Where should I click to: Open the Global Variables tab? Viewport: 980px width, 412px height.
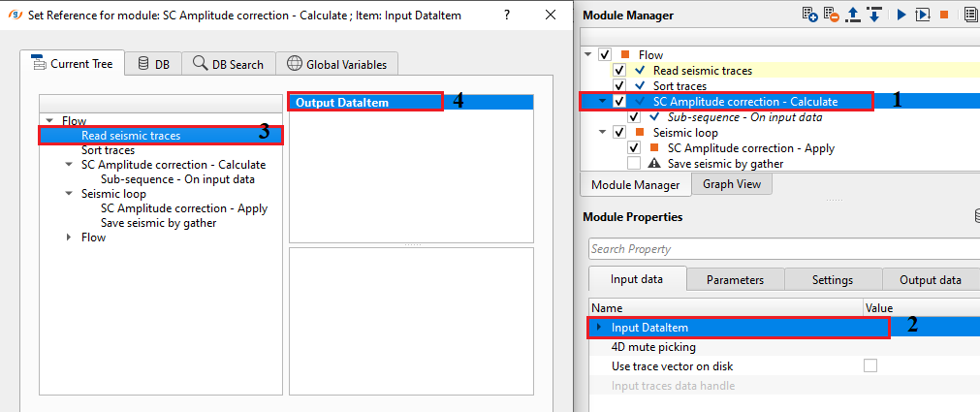(x=336, y=64)
